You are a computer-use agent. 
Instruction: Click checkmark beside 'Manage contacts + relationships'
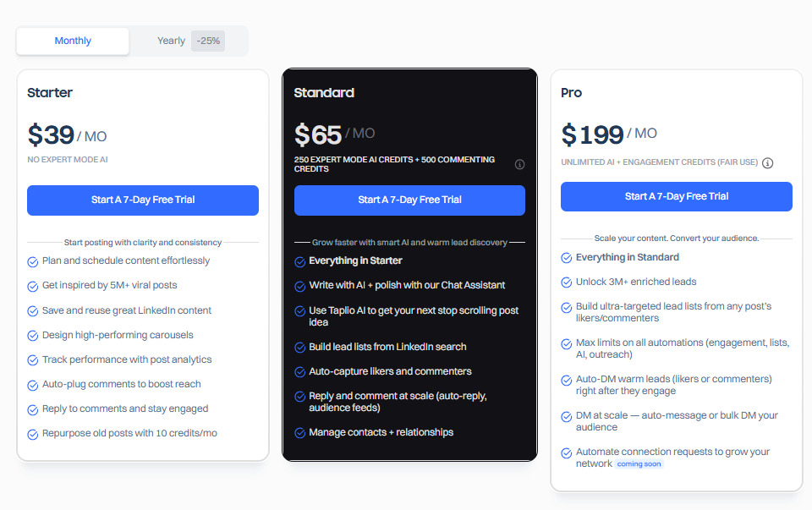(300, 433)
